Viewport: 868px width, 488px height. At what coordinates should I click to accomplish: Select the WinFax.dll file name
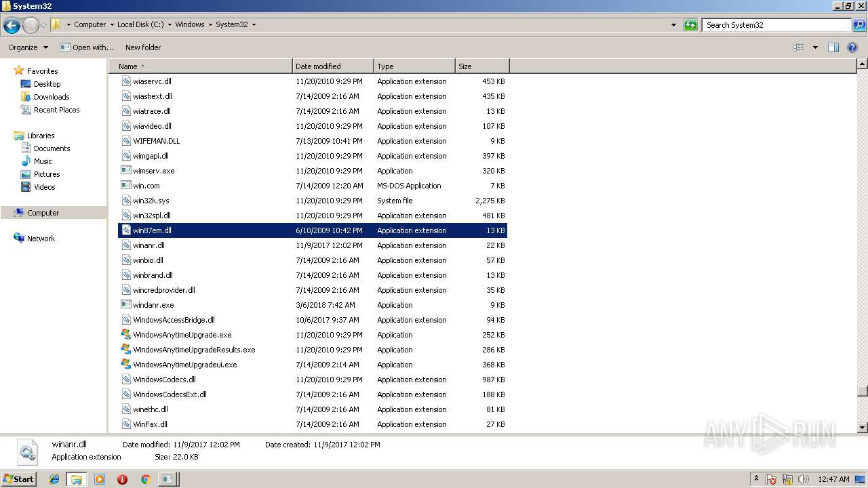tap(150, 424)
